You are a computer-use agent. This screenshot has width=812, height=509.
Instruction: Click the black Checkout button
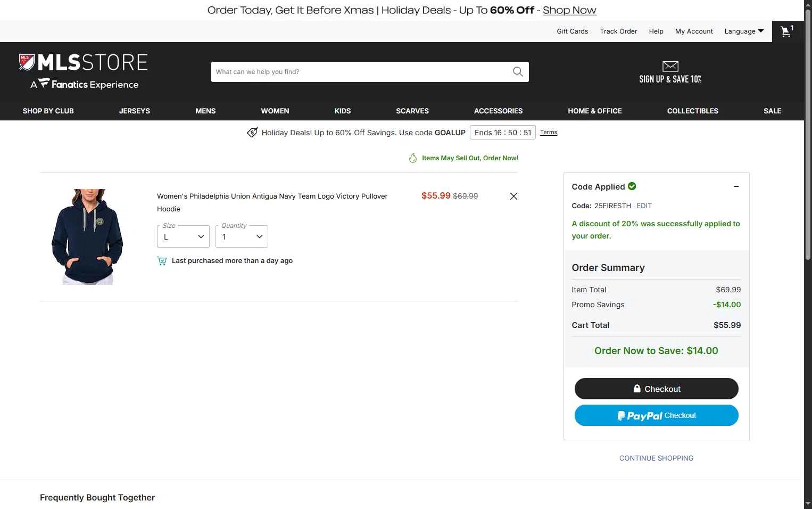point(657,389)
